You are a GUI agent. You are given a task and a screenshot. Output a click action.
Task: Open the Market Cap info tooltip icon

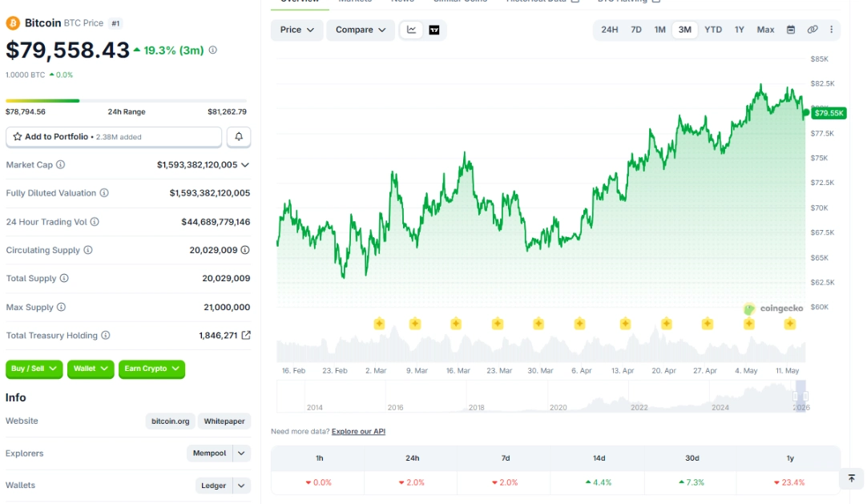pos(61,165)
